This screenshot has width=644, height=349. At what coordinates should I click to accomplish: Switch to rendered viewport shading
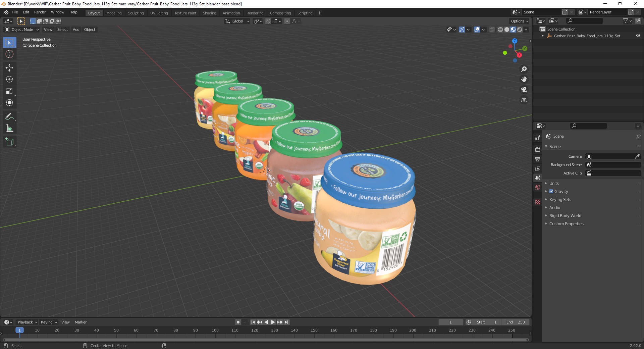tap(520, 30)
